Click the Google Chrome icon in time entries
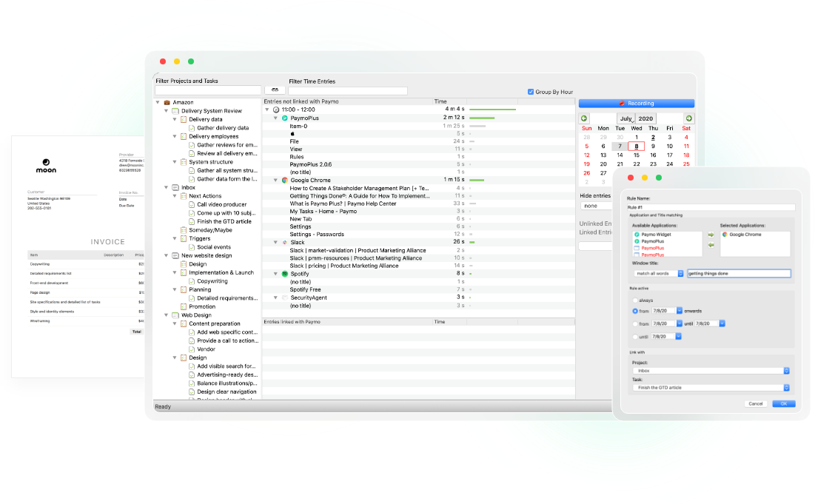 pyautogui.click(x=285, y=181)
